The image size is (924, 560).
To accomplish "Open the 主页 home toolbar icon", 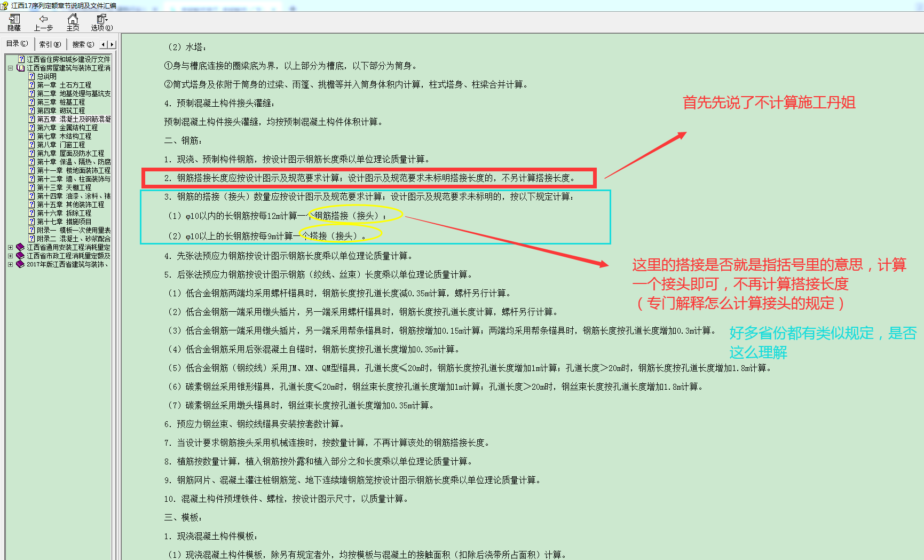I will pos(73,22).
